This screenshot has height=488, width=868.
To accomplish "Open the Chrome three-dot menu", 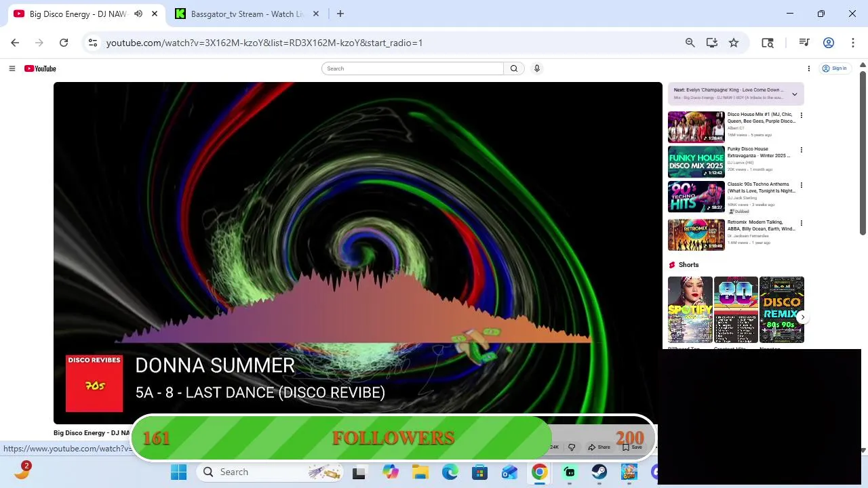I will (852, 43).
